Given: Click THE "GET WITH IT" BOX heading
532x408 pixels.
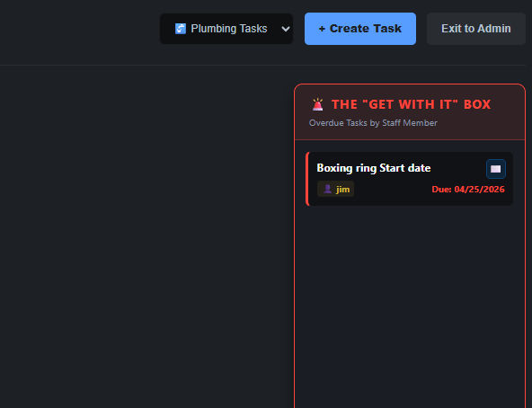Looking at the screenshot, I should (411, 104).
